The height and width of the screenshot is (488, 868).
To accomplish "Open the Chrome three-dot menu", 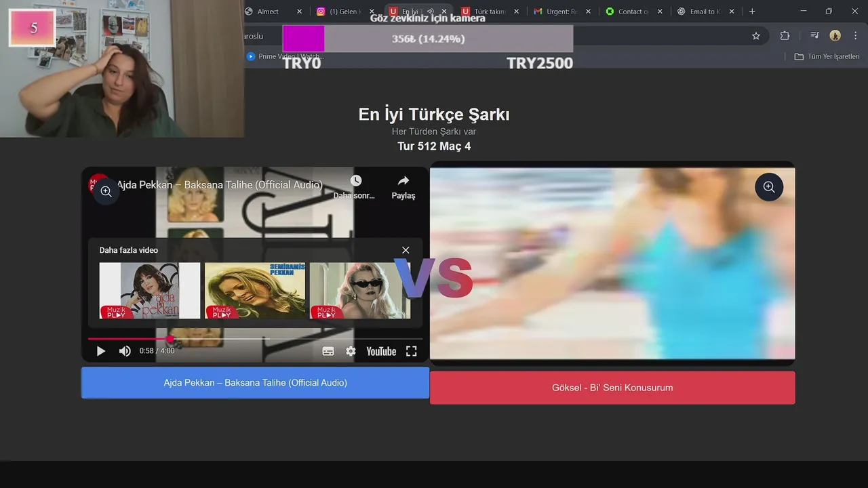I will click(854, 36).
